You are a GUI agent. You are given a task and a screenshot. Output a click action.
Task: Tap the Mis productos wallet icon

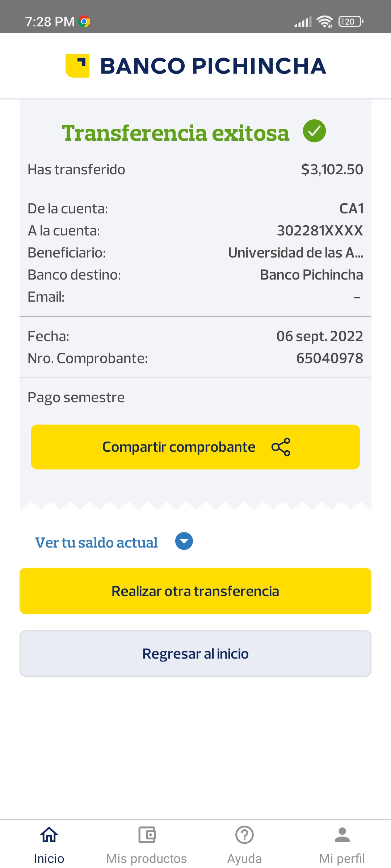147,835
